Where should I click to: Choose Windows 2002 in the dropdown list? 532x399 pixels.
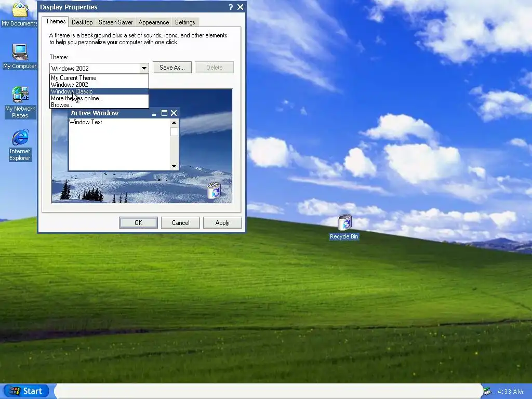click(x=99, y=85)
